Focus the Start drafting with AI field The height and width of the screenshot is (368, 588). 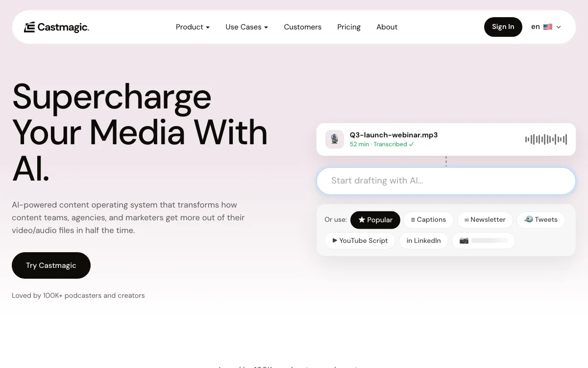[446, 181]
